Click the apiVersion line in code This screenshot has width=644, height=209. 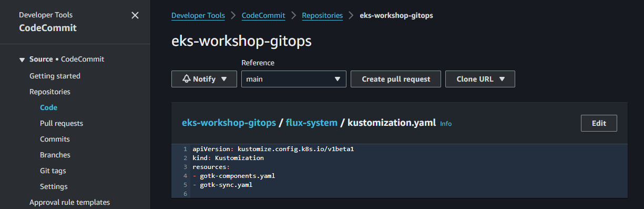click(x=273, y=149)
